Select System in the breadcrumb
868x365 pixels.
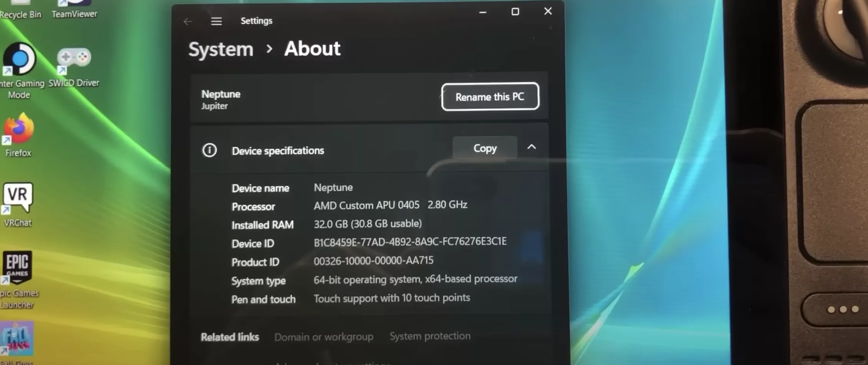click(x=220, y=49)
